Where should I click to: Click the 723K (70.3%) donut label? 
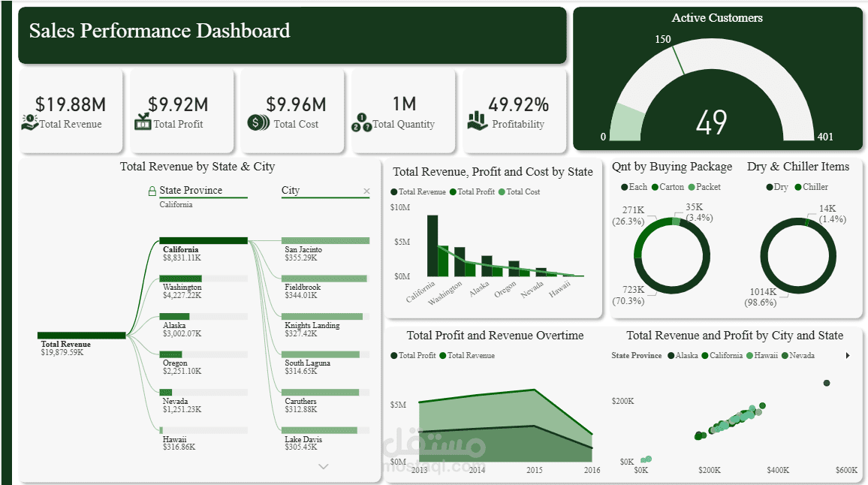[x=628, y=295]
